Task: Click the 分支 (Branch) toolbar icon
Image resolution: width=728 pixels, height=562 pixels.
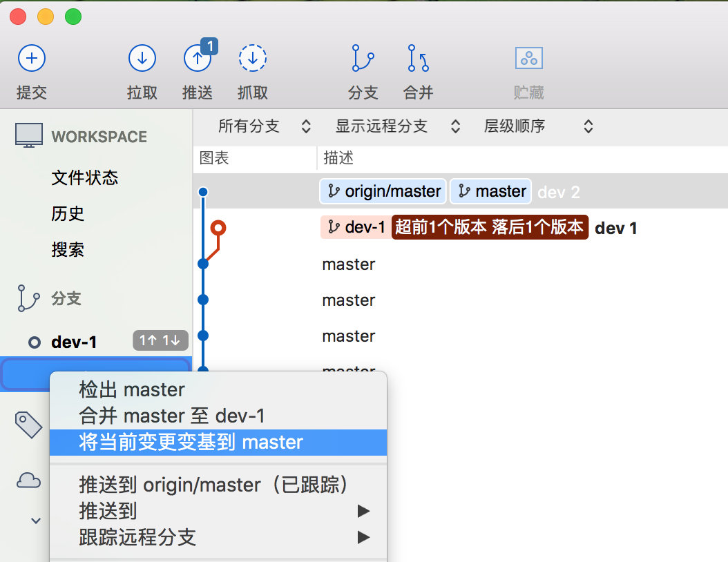Action: pos(363,59)
